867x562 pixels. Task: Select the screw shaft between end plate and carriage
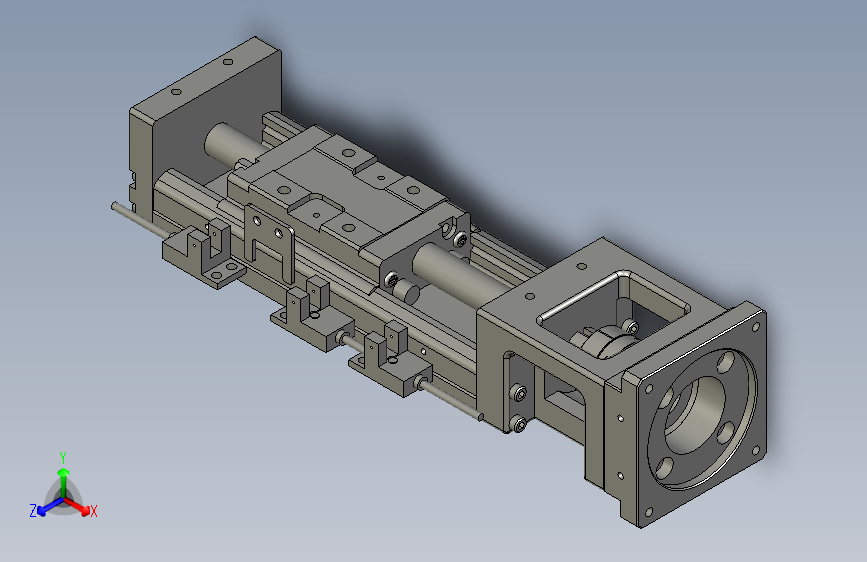235,143
